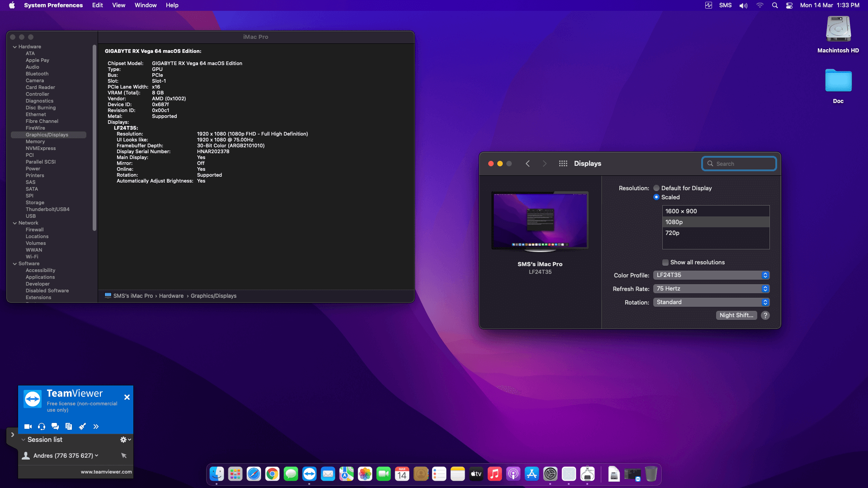Open Finder from the Dock
The image size is (868, 488).
coord(217,474)
